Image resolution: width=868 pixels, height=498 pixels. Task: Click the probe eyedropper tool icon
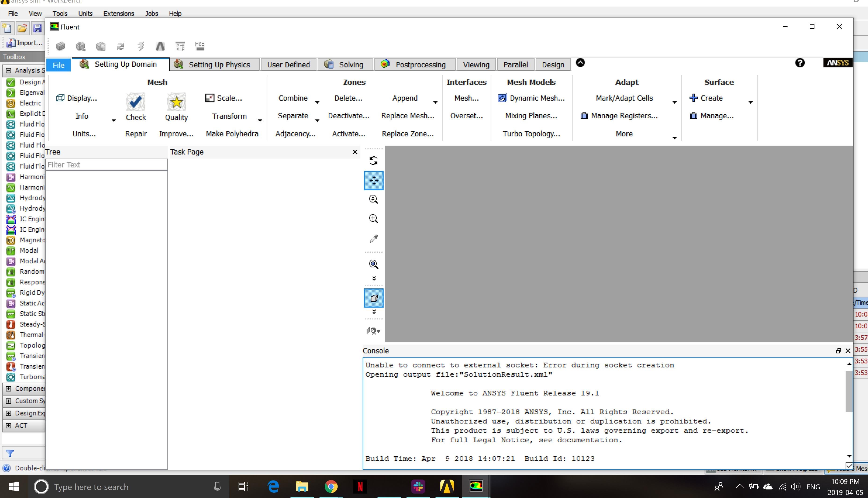tap(374, 238)
